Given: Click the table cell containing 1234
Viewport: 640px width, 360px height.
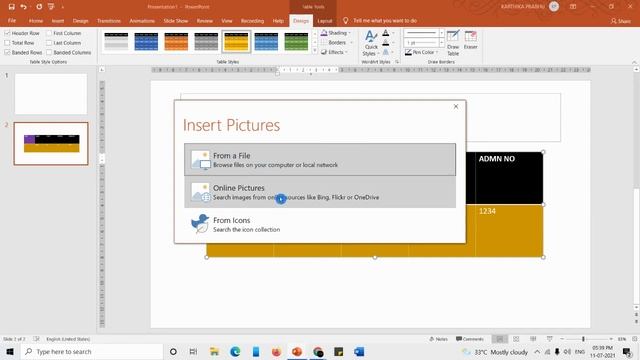Looking at the screenshot, I should pos(509,231).
